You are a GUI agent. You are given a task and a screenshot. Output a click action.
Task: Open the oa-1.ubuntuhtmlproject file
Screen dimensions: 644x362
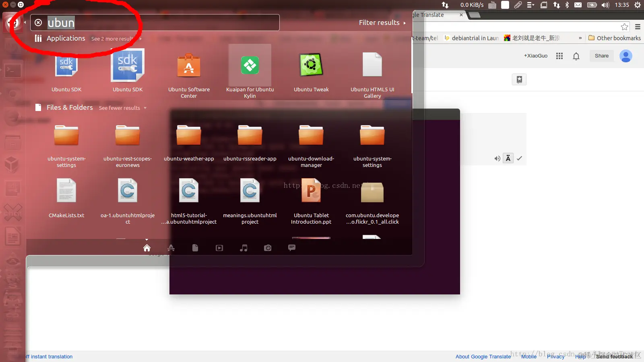(128, 201)
